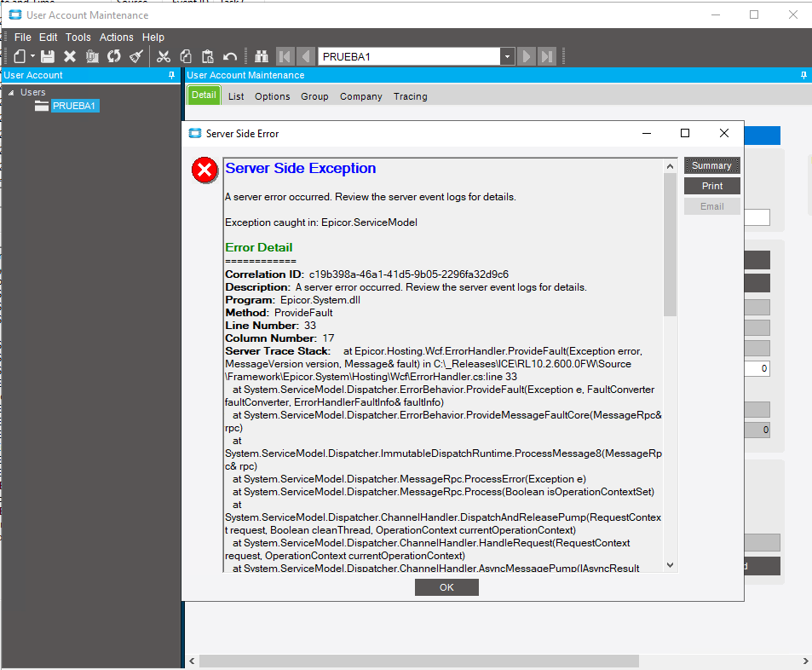Open the Edit menu
This screenshot has width=812, height=670.
click(x=49, y=38)
